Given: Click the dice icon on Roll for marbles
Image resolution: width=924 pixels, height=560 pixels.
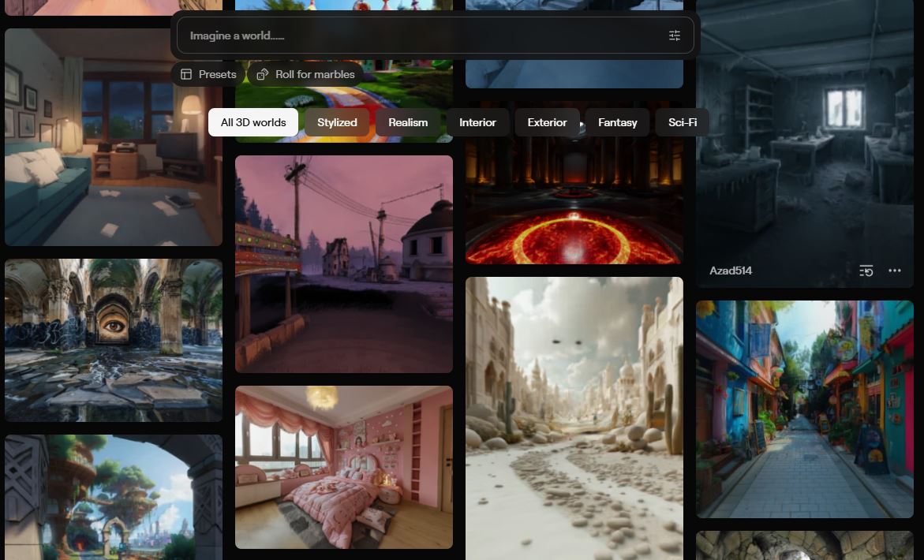Looking at the screenshot, I should point(263,74).
